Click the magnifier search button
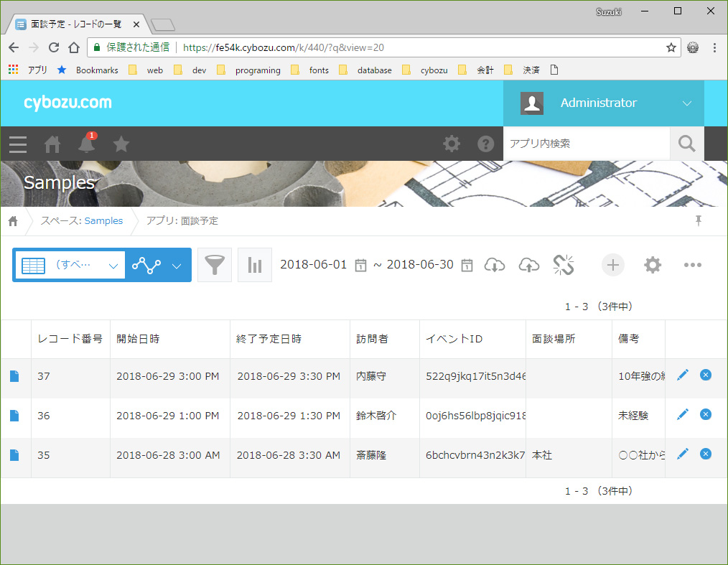 point(686,144)
